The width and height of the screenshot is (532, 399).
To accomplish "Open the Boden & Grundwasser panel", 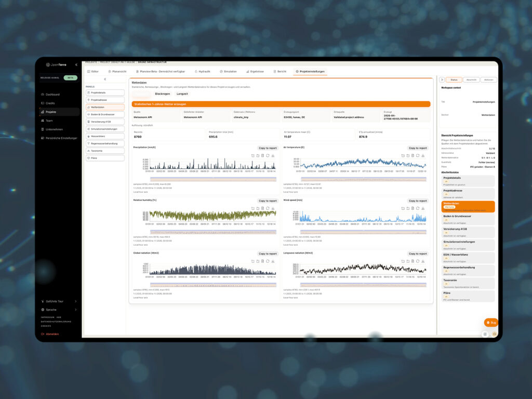I will [x=105, y=114].
